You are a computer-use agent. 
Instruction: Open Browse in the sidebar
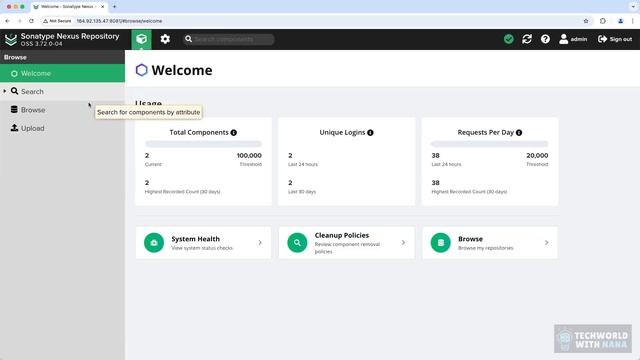coord(62,110)
